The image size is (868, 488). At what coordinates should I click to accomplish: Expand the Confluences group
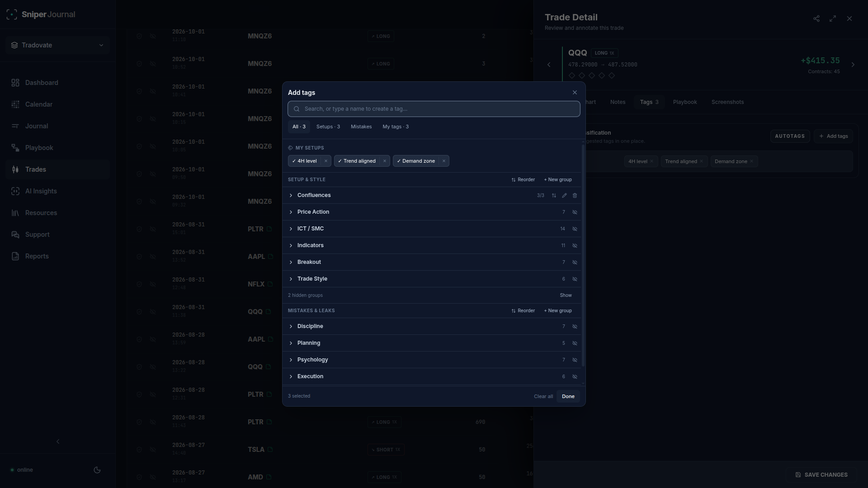(291, 195)
